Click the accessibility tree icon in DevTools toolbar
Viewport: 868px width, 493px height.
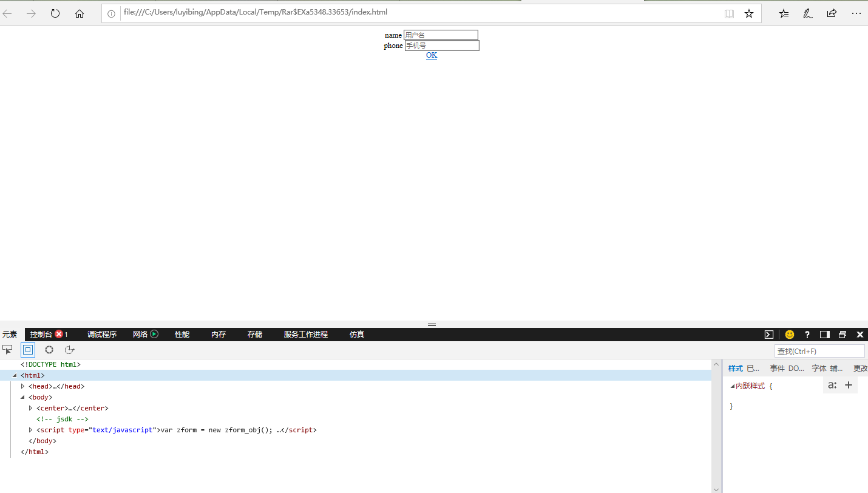pyautogui.click(x=69, y=350)
